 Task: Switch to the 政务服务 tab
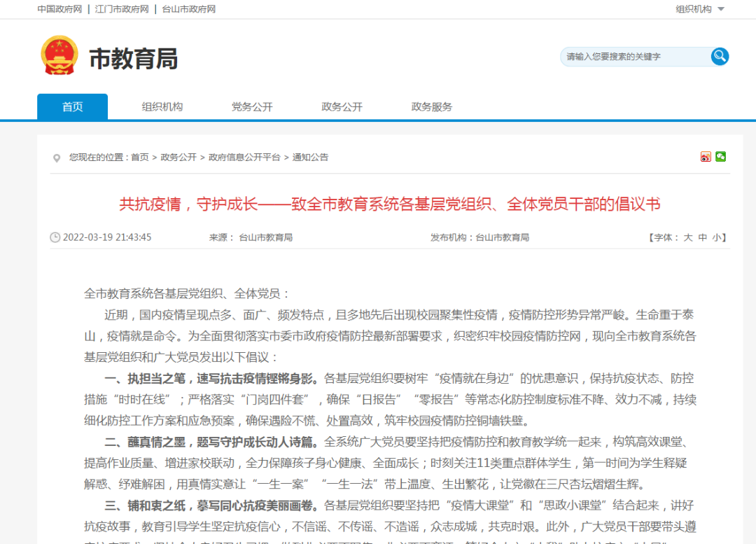430,106
